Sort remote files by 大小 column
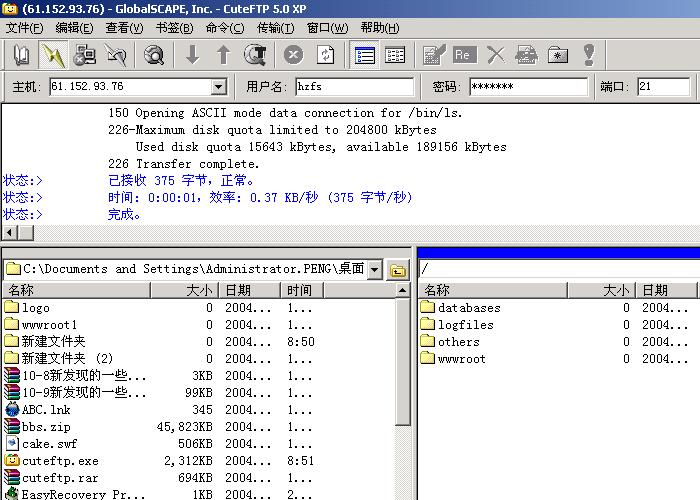Screen dimensions: 700x500 (x=602, y=290)
